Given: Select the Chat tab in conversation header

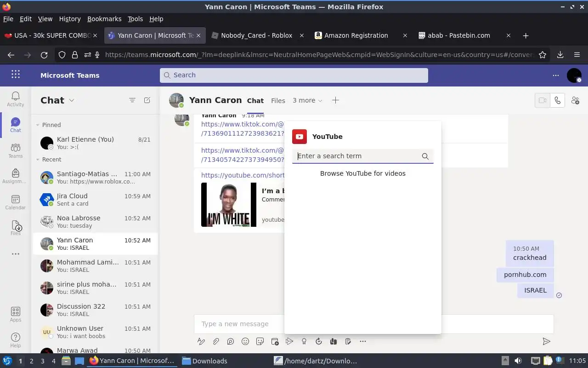Looking at the screenshot, I should tap(255, 101).
